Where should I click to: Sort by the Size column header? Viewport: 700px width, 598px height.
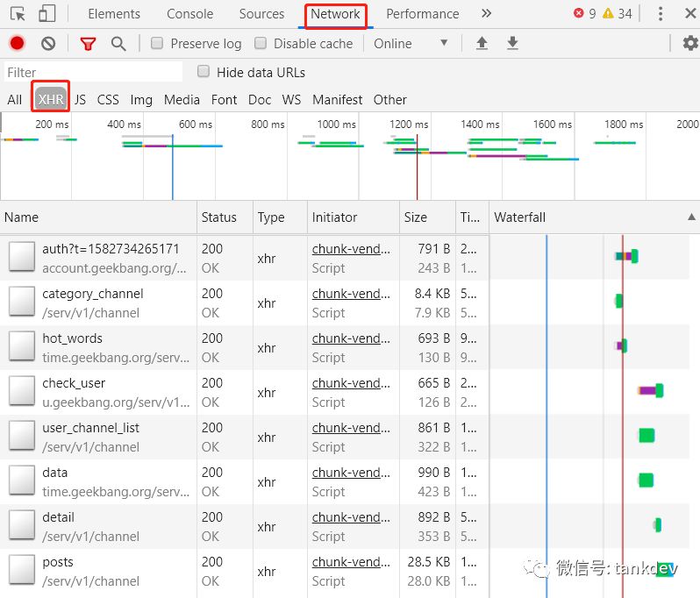[x=428, y=217]
